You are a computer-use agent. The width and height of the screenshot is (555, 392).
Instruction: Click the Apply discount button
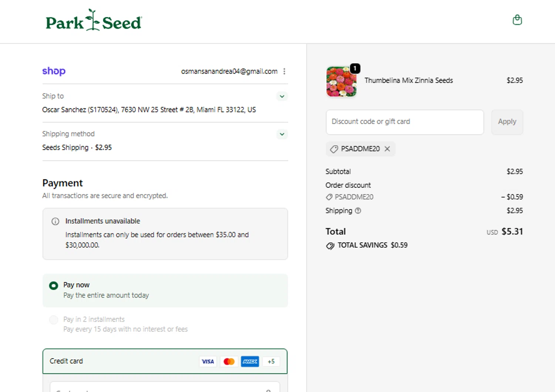(x=507, y=122)
